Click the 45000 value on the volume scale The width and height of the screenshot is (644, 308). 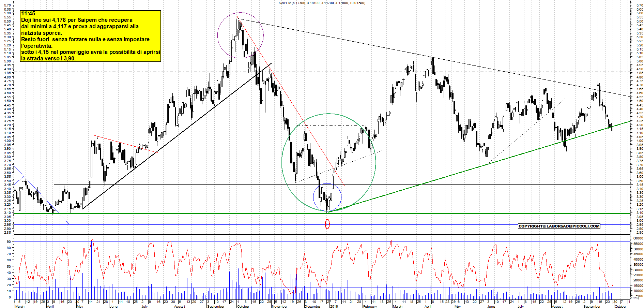(x=638, y=254)
